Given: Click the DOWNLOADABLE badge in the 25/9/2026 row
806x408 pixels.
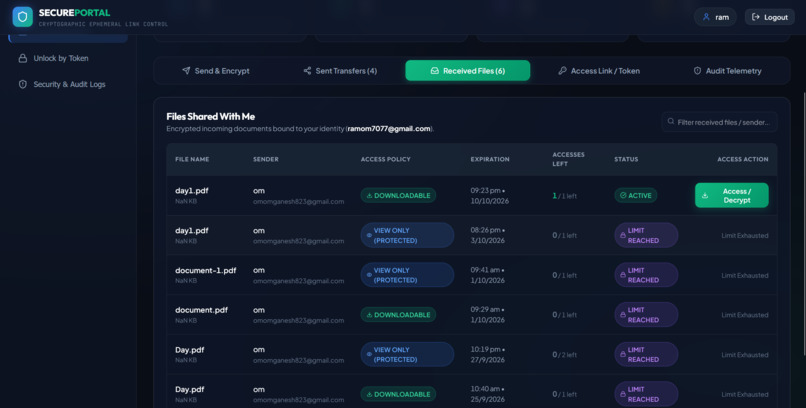Looking at the screenshot, I should [x=398, y=394].
